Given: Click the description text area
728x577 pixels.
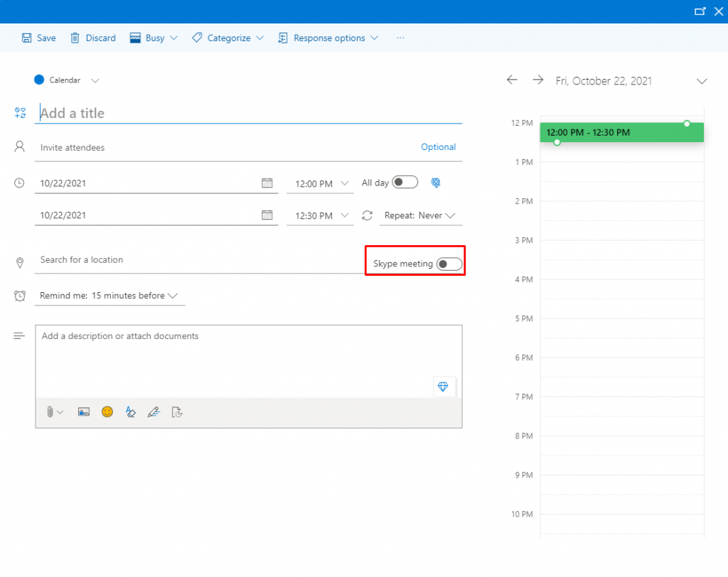Looking at the screenshot, I should click(248, 361).
